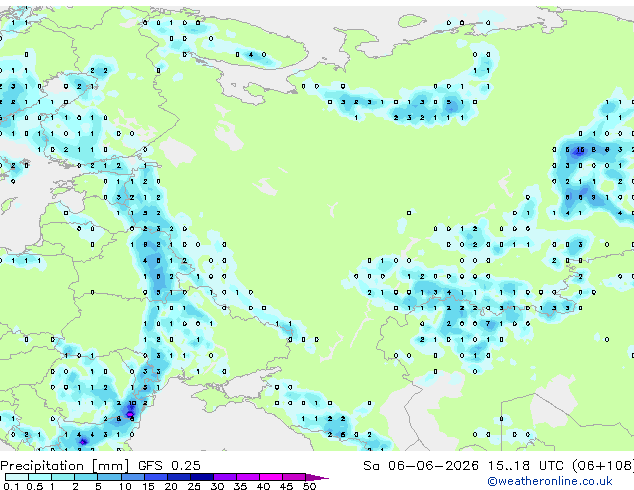Select the 'GFS 0.25' model label
The image size is (634, 490).
click(169, 466)
